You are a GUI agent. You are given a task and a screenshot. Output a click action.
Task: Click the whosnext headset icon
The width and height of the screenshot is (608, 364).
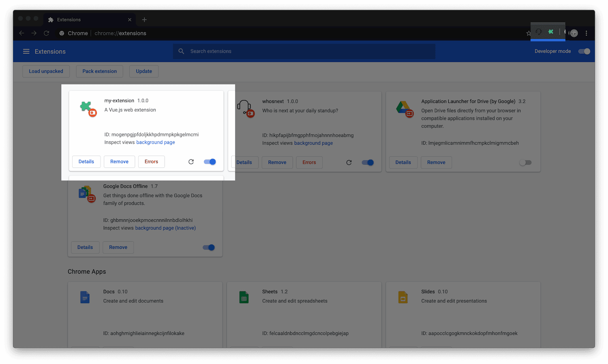click(x=246, y=109)
